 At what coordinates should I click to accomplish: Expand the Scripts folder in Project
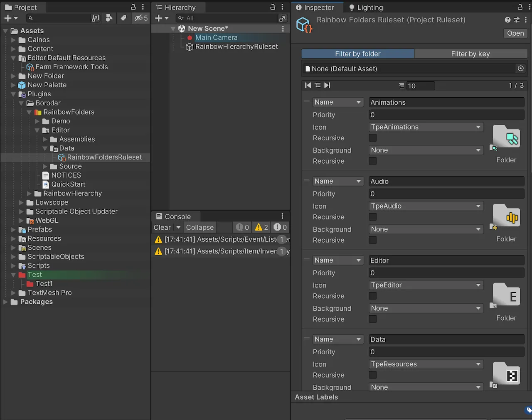point(13,266)
